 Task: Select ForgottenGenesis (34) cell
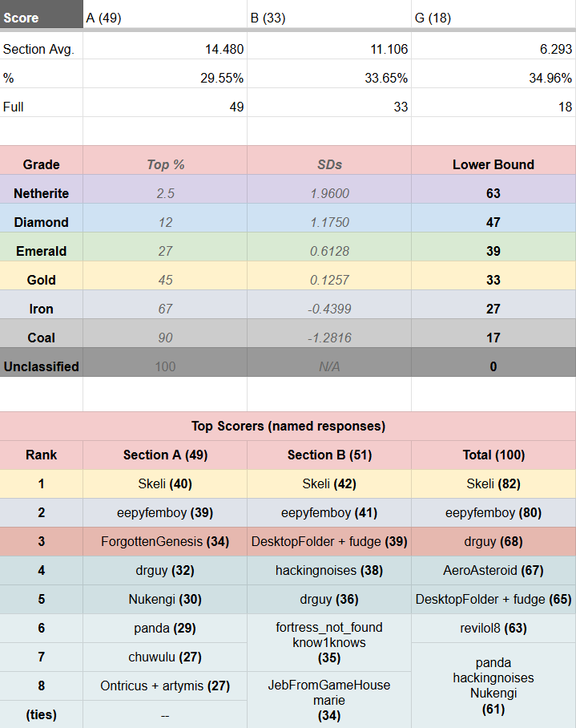165,541
